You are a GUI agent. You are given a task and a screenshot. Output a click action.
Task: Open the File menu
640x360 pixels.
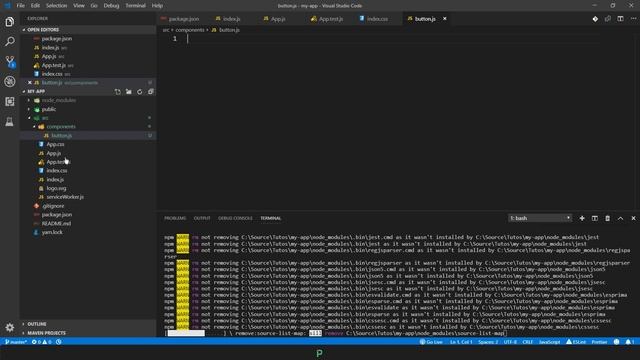(20, 6)
